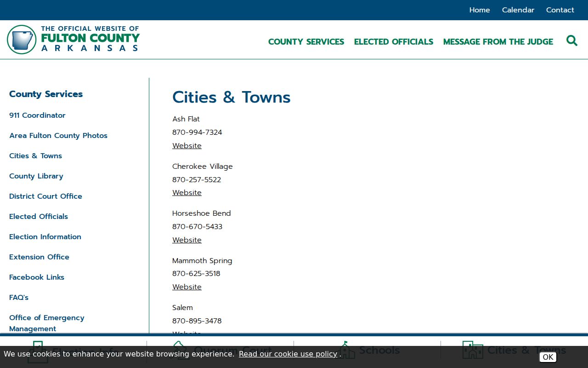The width and height of the screenshot is (588, 368).
Task: Click the Salem city name
Action: pyautogui.click(x=182, y=308)
